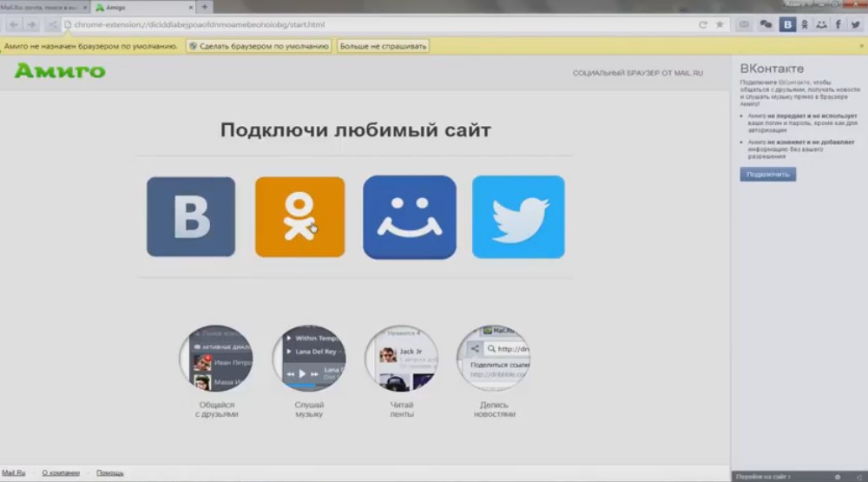Reload the page using refresh icon
This screenshot has height=482, width=868.
pos(702,24)
